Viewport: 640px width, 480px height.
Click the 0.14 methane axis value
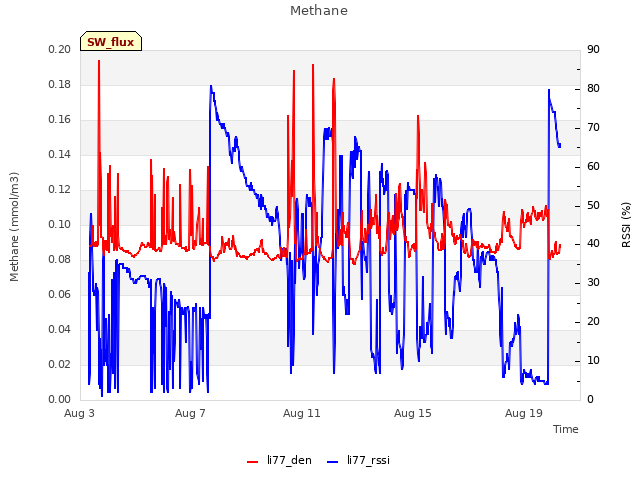tap(60, 154)
